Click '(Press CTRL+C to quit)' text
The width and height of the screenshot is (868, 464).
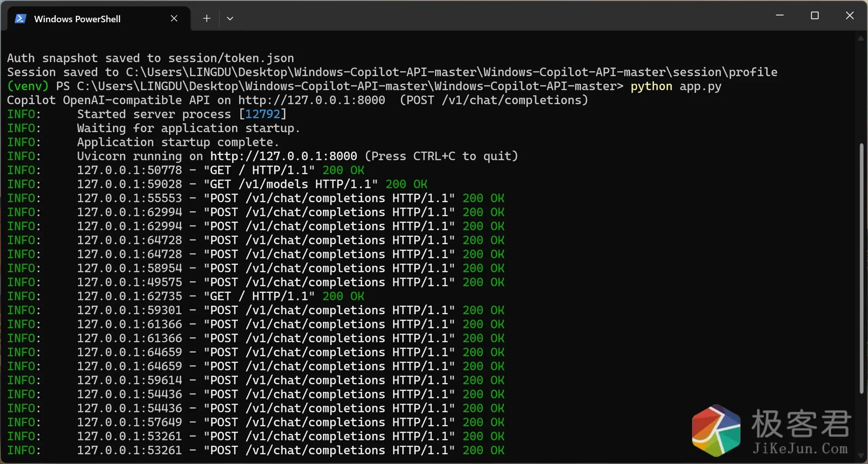(x=441, y=156)
